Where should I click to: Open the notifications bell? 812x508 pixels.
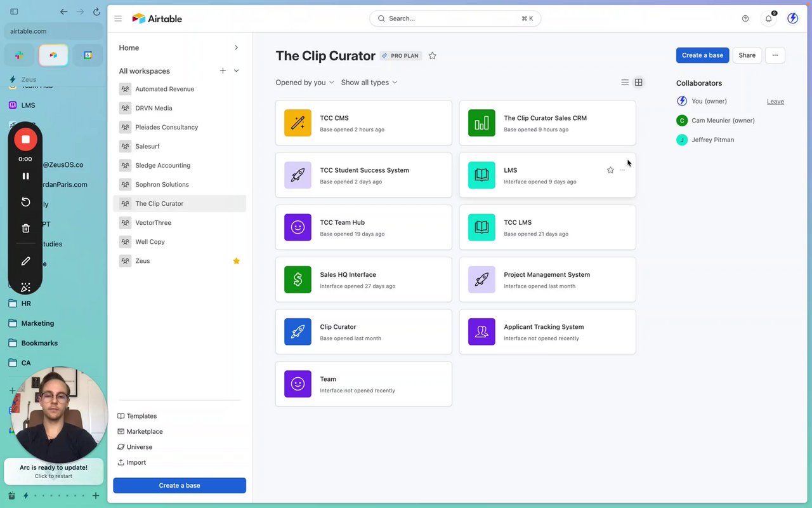(x=768, y=18)
